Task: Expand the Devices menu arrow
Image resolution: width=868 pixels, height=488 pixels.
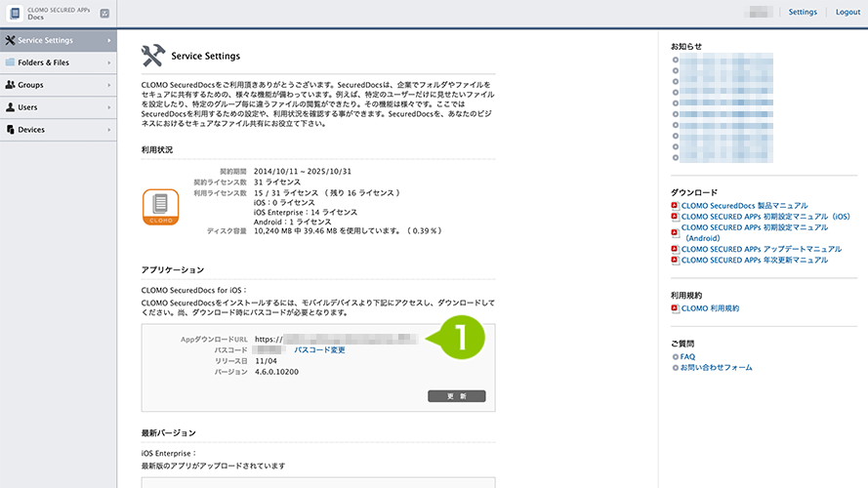Action: [109, 130]
